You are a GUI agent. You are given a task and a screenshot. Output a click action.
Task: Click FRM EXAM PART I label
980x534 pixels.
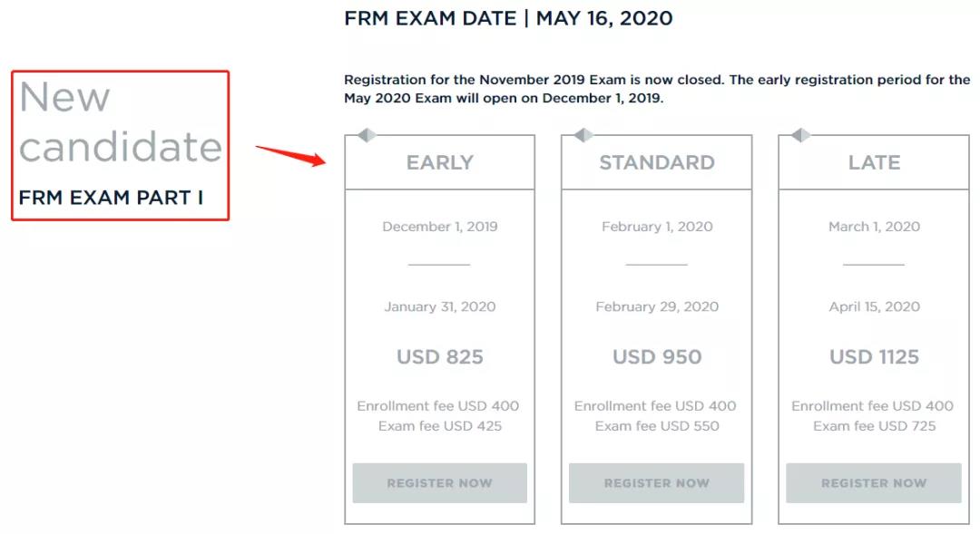tap(111, 198)
